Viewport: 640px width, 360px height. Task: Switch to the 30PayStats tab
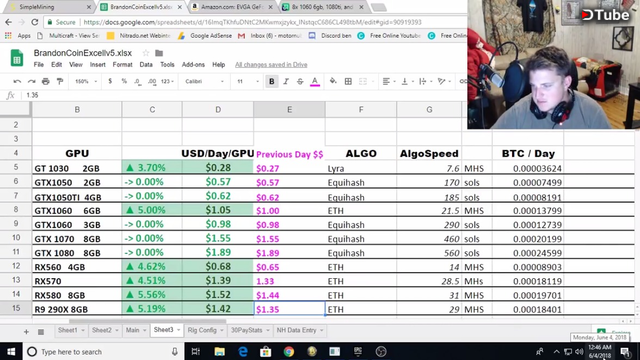pos(247,330)
